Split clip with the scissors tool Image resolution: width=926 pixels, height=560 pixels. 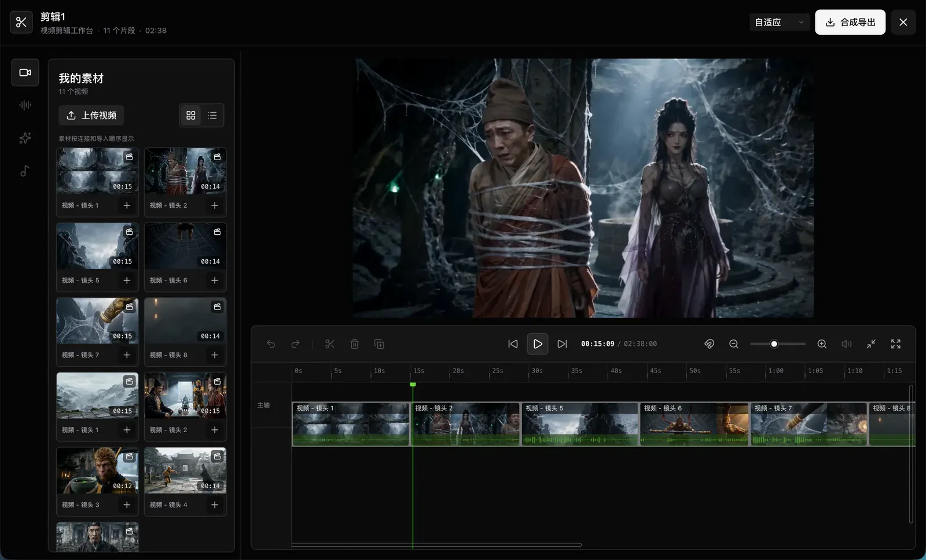click(x=330, y=344)
